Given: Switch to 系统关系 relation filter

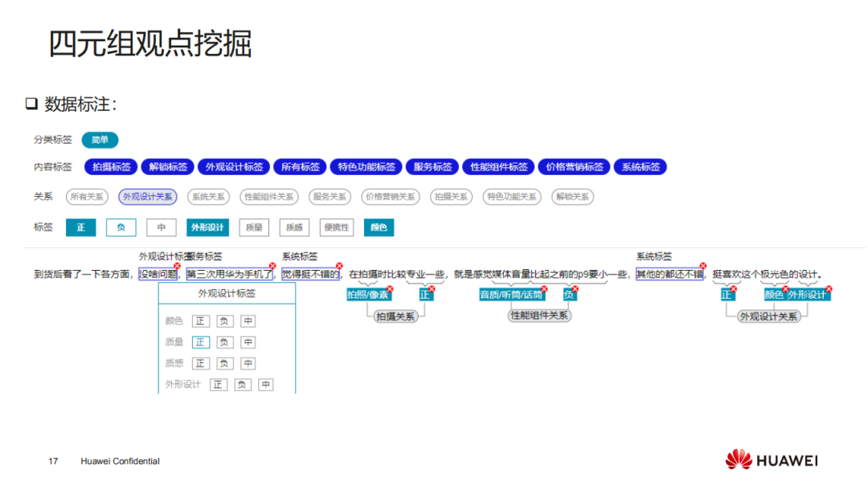Looking at the screenshot, I should pyautogui.click(x=208, y=197).
